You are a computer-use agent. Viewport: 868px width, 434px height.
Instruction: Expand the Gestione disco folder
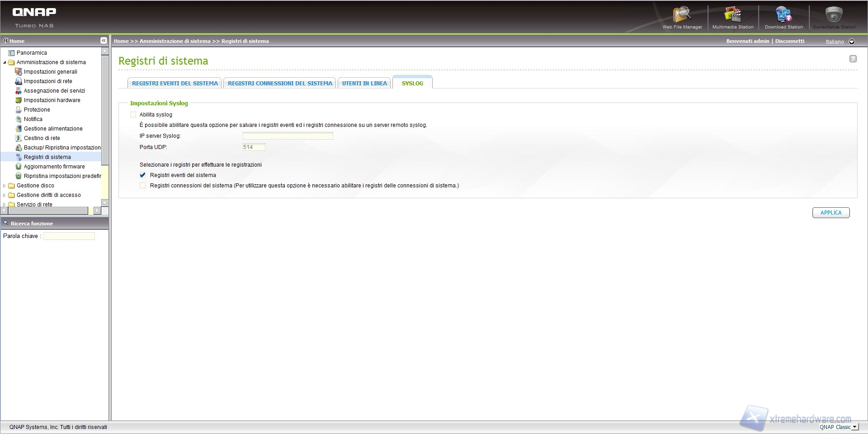5,186
